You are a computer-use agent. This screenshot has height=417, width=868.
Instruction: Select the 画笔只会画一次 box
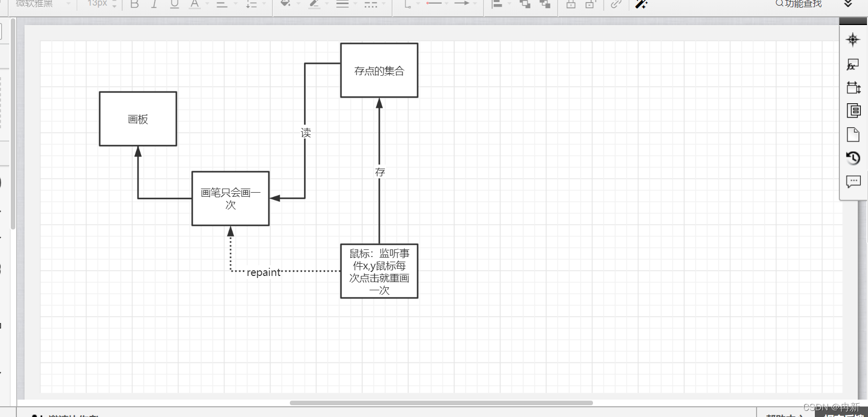pos(231,198)
